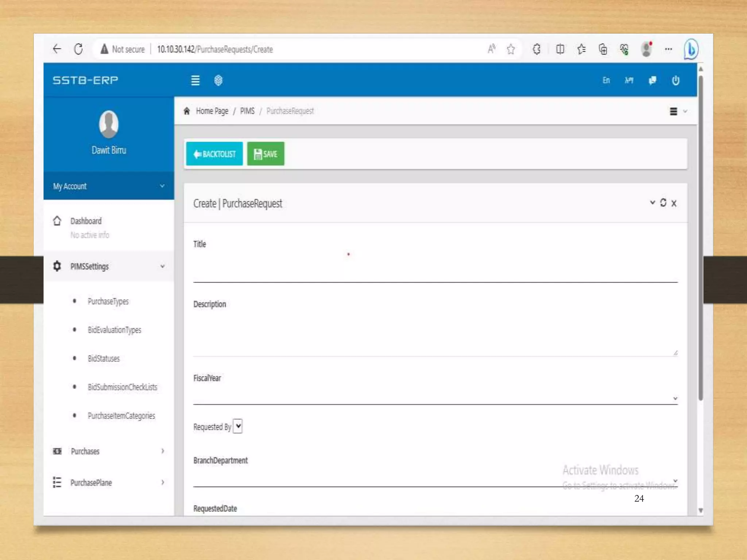Viewport: 747px width, 560px height.
Task: Click the Title input field
Action: [x=435, y=273]
